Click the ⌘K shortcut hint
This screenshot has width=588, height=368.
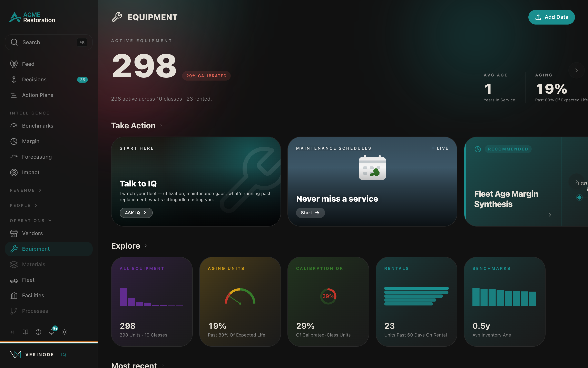click(82, 42)
